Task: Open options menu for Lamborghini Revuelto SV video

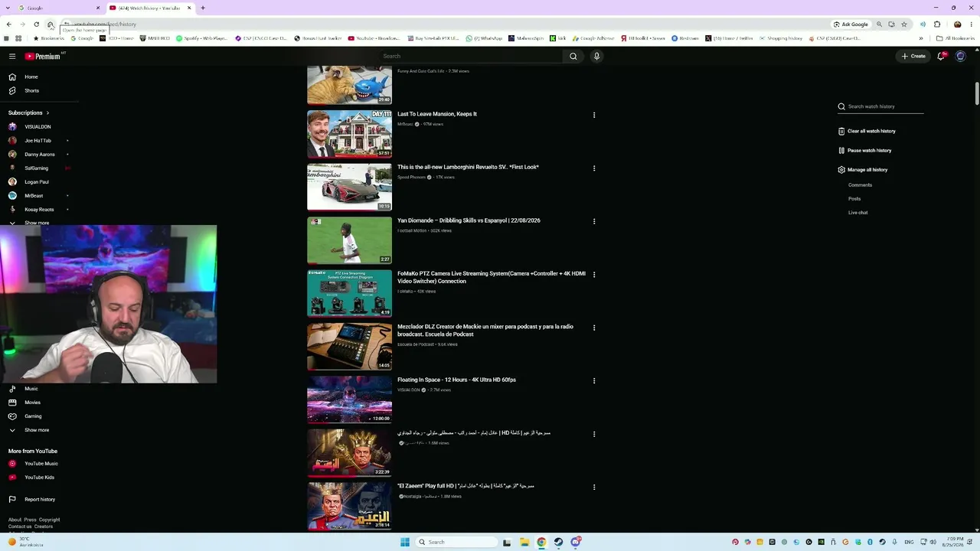Action: (594, 168)
